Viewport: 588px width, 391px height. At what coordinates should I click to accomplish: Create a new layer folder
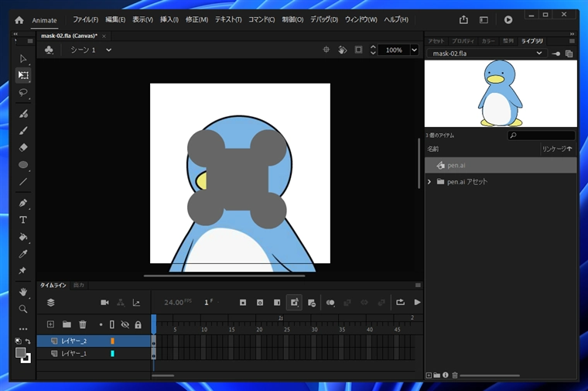pos(67,324)
